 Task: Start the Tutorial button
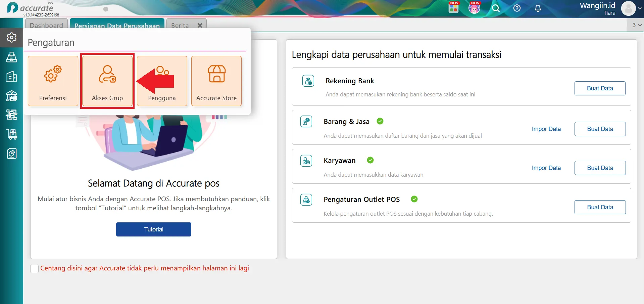[154, 229]
